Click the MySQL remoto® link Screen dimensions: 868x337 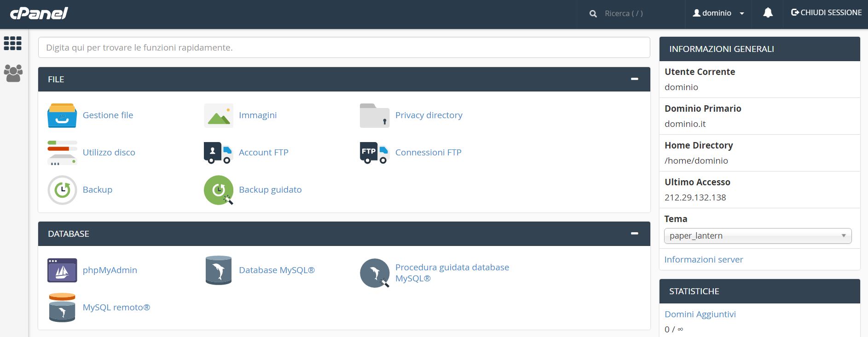pos(116,308)
